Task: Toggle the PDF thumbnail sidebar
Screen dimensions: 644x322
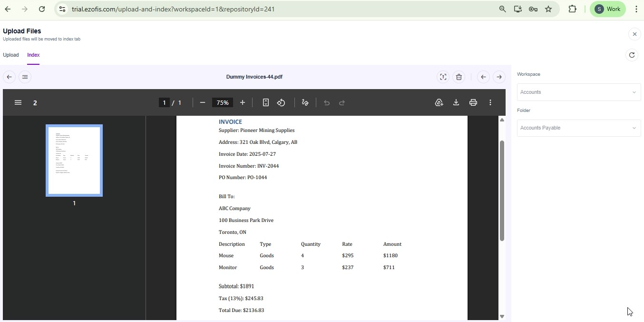Action: [18, 103]
